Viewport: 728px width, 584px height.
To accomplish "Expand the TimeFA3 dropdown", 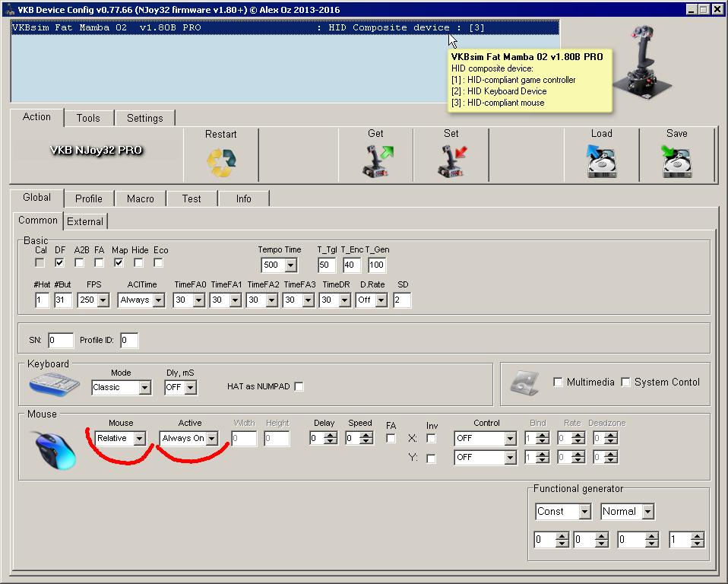I will (309, 300).
